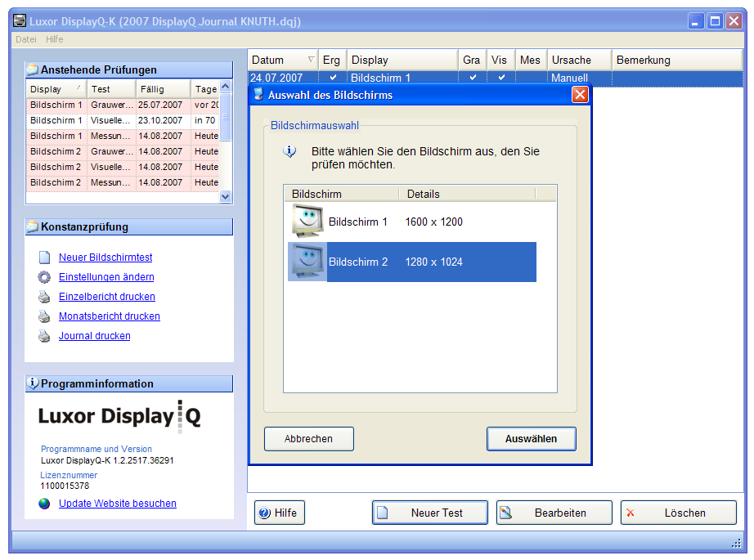Sort journal by Datum column header
The width and height of the screenshot is (754, 560).
click(x=283, y=60)
